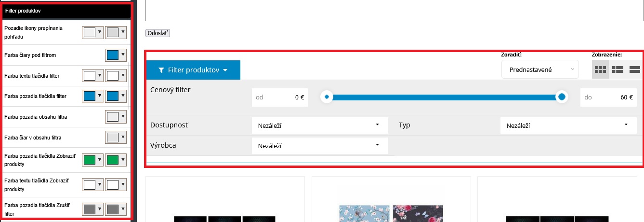644x222 pixels.
Task: Click the 'Dostupnosť' label
Action: click(x=170, y=125)
